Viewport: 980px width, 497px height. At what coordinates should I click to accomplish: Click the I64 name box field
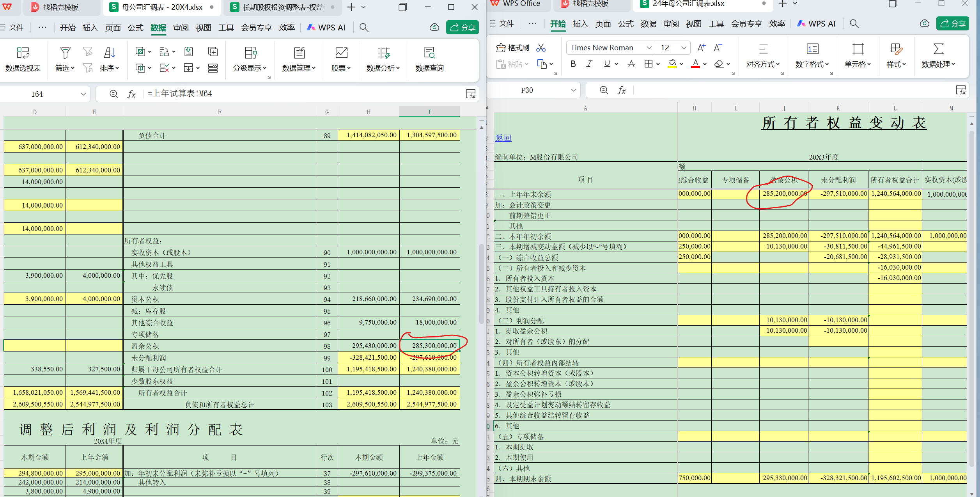[x=37, y=94]
